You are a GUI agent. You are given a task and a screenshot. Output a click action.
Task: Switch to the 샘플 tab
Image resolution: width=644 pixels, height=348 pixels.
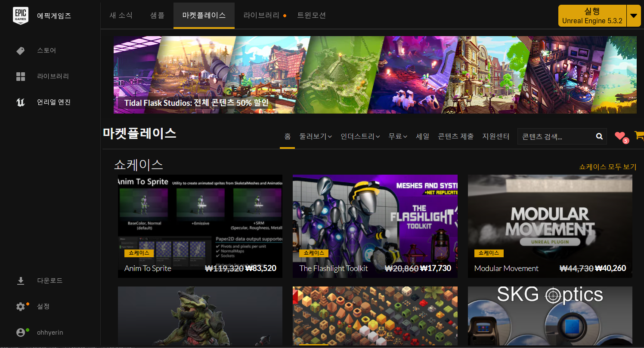coord(157,15)
